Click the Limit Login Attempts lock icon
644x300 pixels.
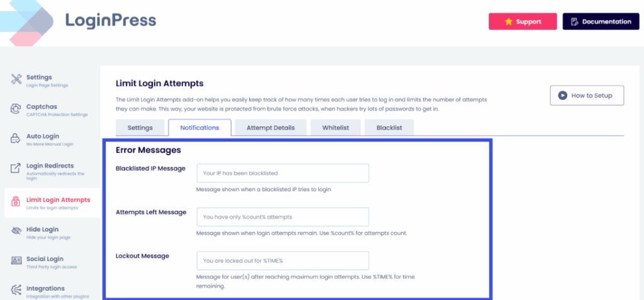click(16, 203)
